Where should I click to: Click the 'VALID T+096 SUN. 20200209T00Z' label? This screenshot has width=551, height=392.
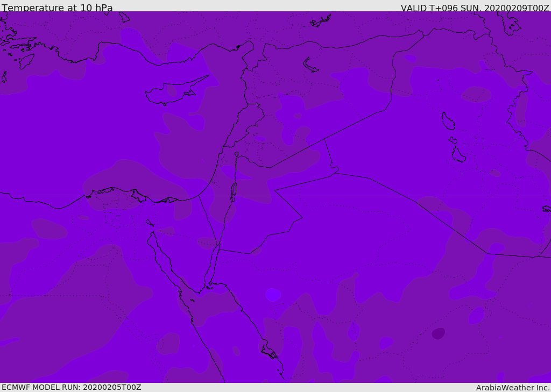475,8
